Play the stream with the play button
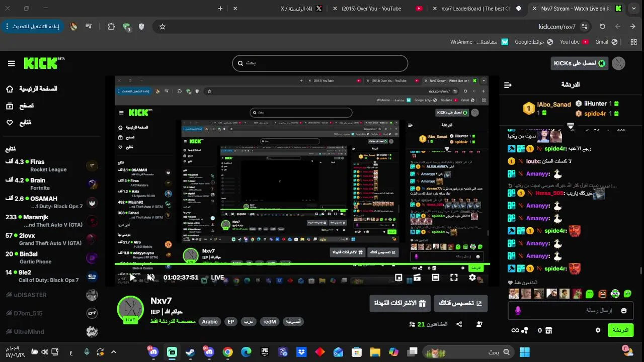 tap(132, 277)
